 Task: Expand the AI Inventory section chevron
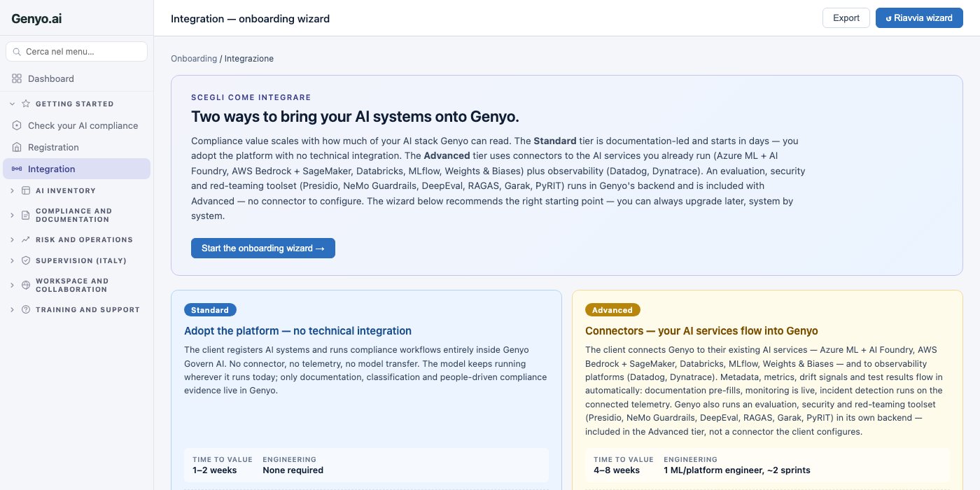pos(12,190)
